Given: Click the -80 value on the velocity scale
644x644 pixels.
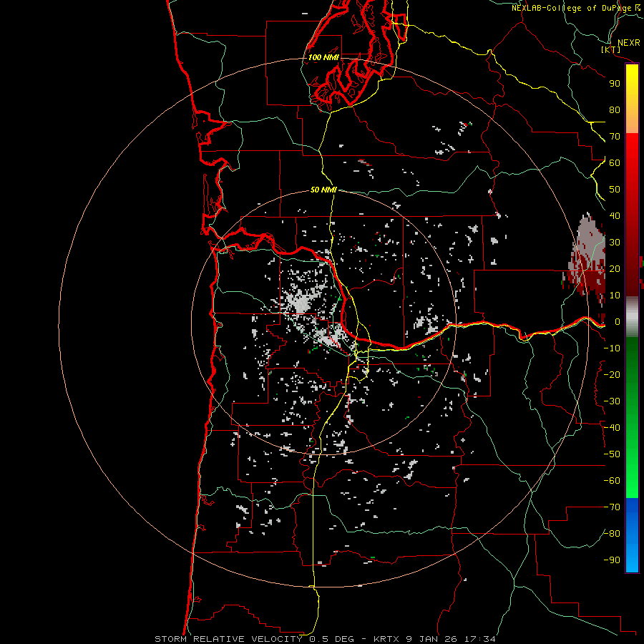Looking at the screenshot, I should pyautogui.click(x=612, y=534).
